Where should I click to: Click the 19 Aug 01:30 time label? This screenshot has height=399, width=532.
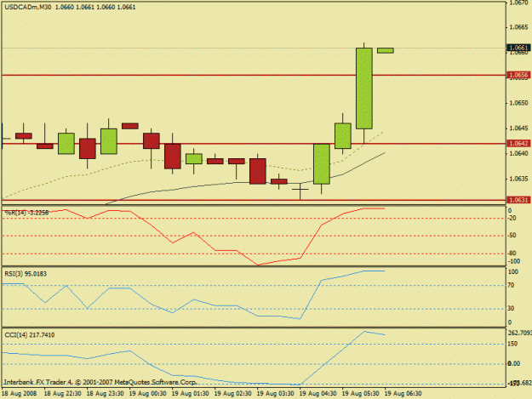coord(191,394)
